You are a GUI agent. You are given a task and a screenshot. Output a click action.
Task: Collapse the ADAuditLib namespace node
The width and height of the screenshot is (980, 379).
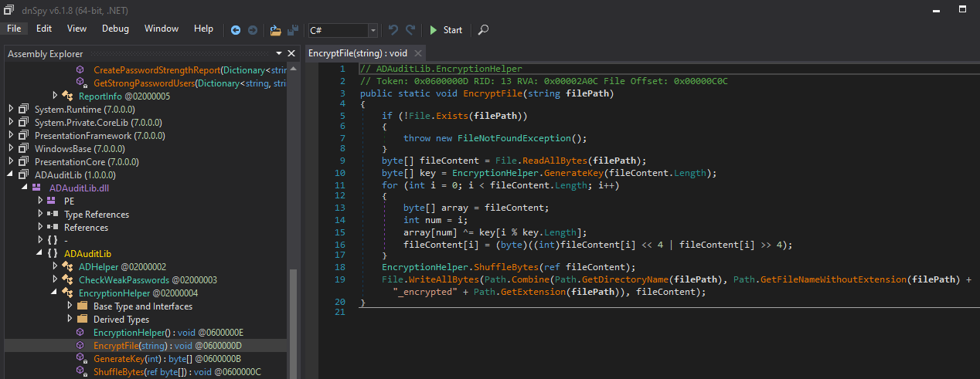coord(40,253)
